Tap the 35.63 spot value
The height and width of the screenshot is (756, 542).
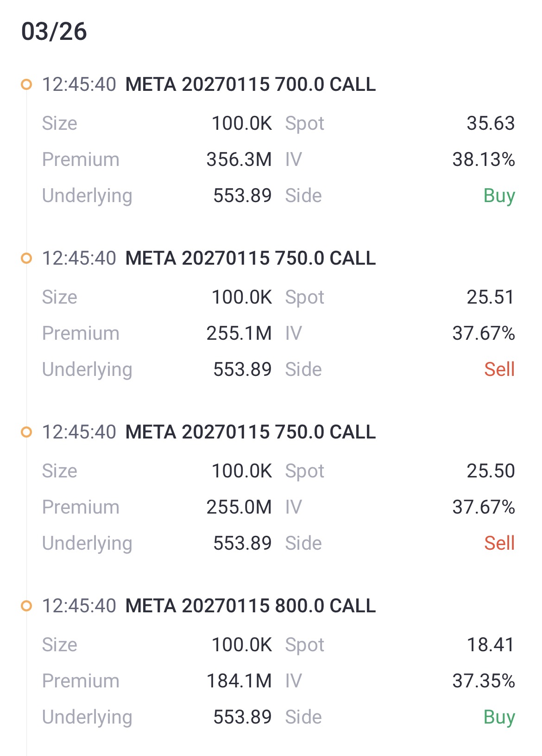491,123
